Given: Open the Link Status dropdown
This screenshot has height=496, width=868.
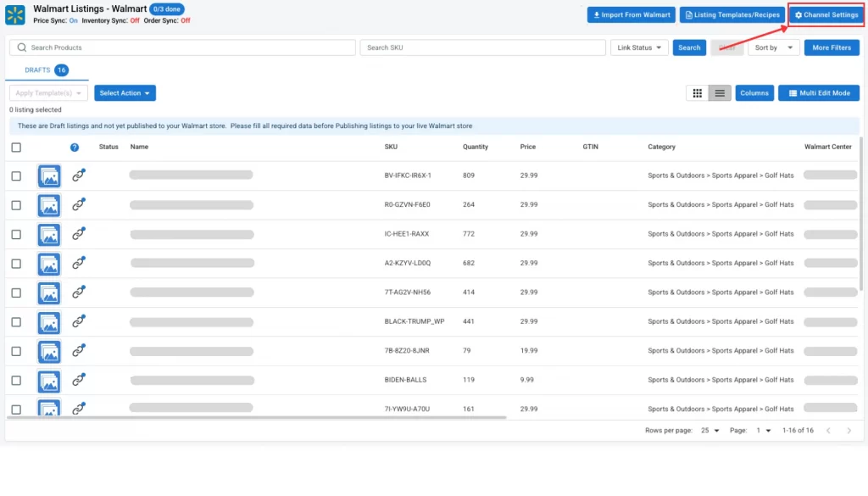Looking at the screenshot, I should (x=639, y=47).
